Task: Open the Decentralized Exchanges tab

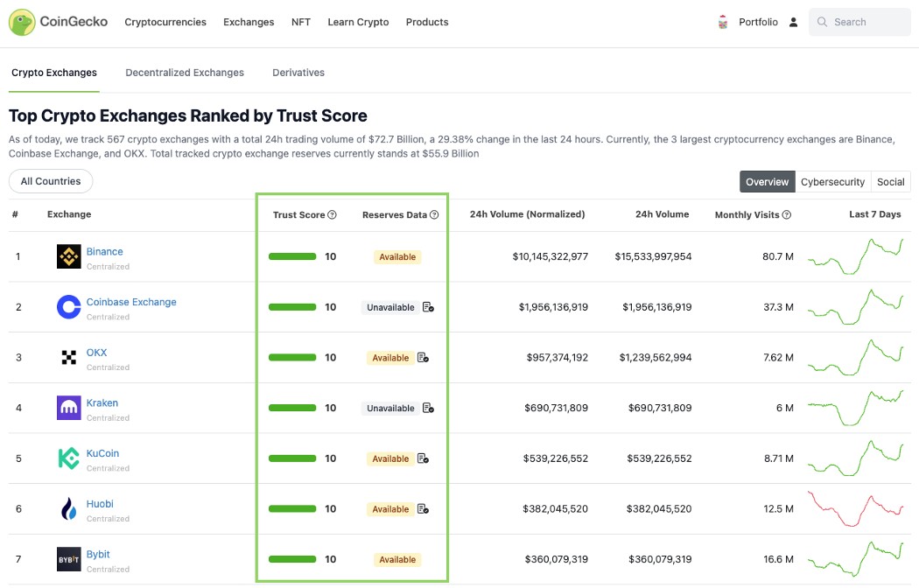Action: click(185, 73)
